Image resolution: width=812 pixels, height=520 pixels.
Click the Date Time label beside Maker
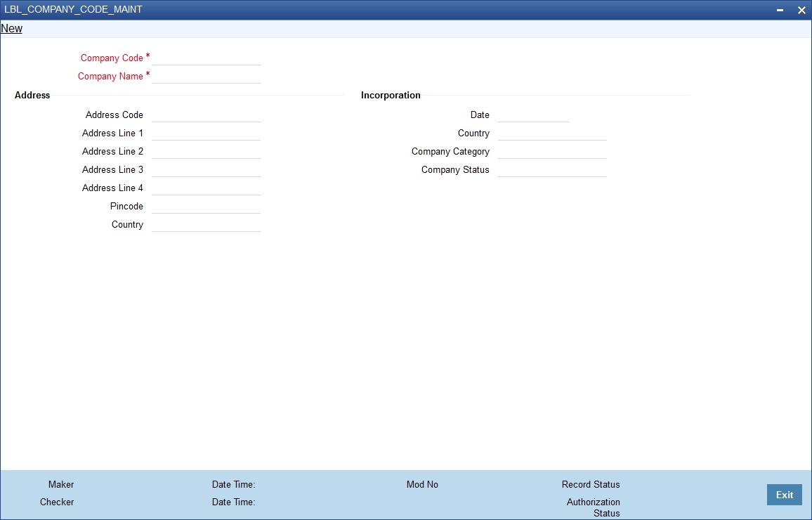click(x=233, y=484)
